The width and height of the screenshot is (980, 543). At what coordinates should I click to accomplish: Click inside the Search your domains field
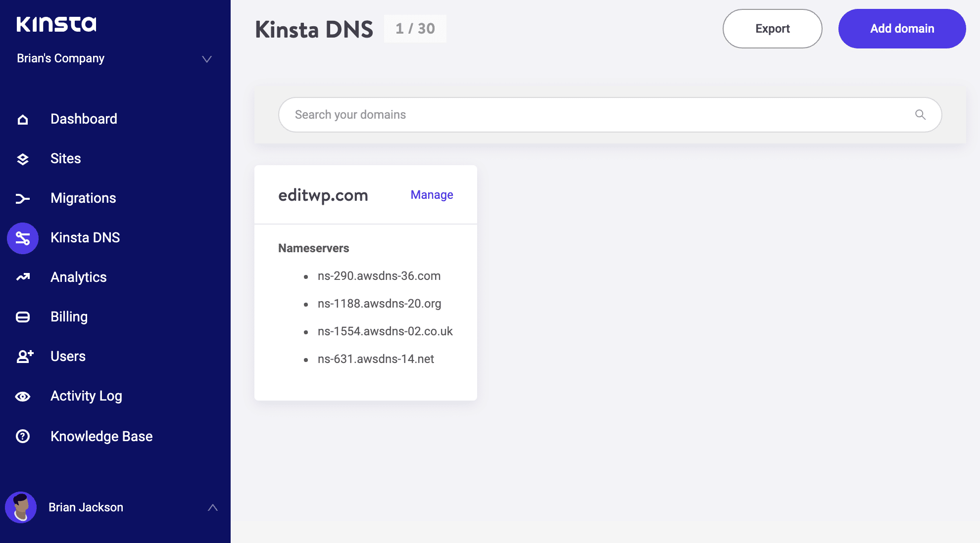[x=544, y=114]
